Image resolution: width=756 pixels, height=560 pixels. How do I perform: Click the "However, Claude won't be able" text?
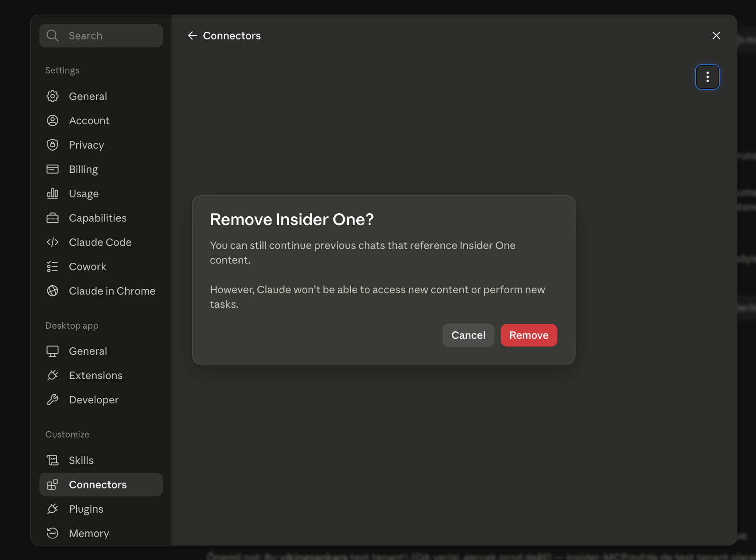tap(378, 297)
